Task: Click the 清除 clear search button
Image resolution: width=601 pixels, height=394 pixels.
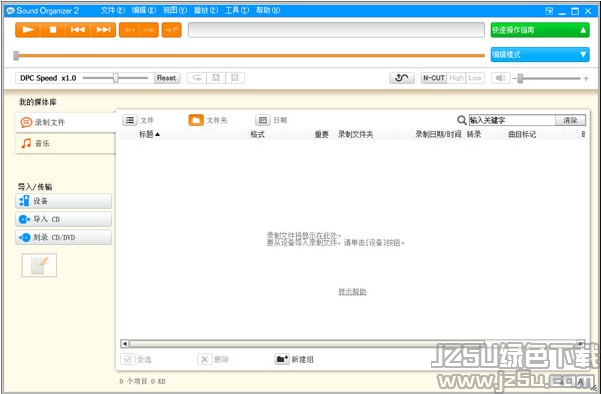Action: pos(570,120)
